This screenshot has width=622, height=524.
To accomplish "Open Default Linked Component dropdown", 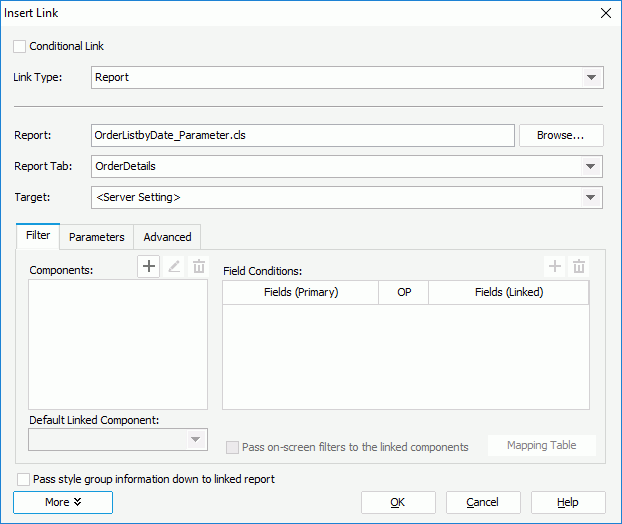I will click(x=196, y=440).
